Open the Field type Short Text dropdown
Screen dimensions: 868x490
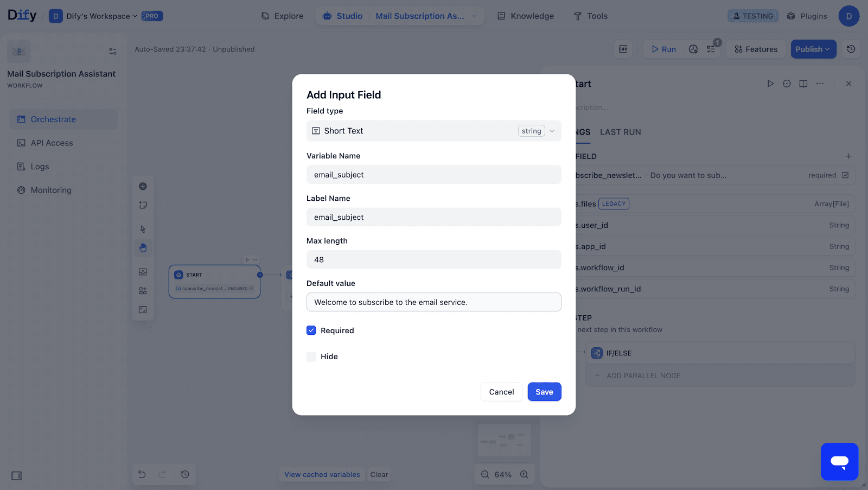433,131
